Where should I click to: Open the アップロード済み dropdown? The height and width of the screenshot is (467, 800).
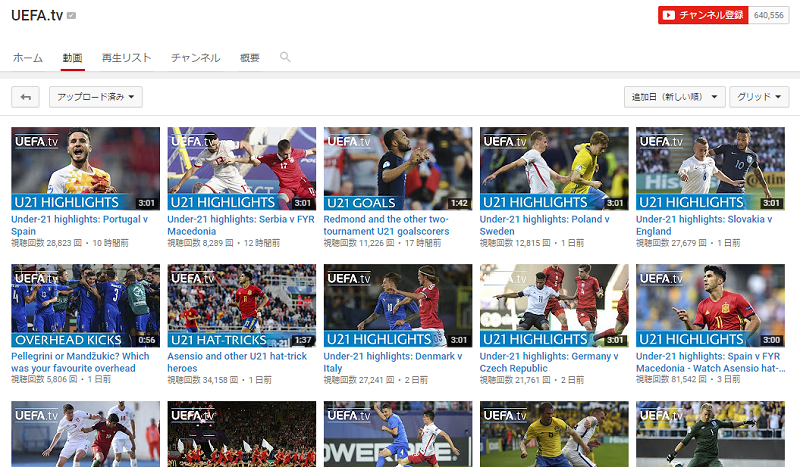(x=96, y=97)
